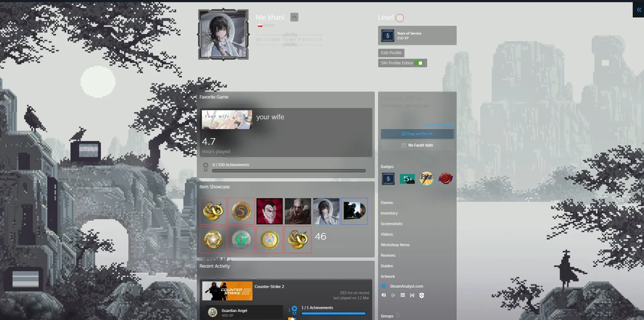Open the teal 5+ badge

coord(407,179)
